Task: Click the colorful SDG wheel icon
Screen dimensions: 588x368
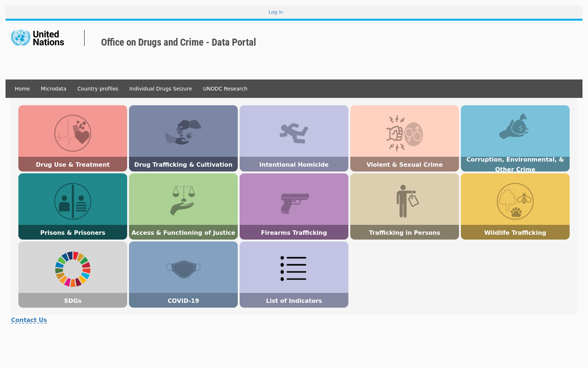Action: pyautogui.click(x=73, y=269)
